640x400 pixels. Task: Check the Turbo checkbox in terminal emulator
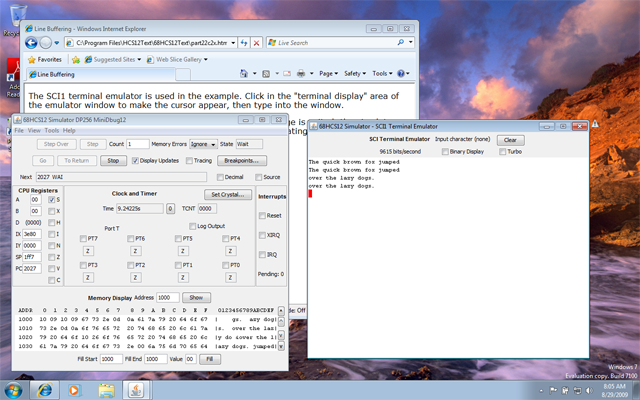(502, 151)
